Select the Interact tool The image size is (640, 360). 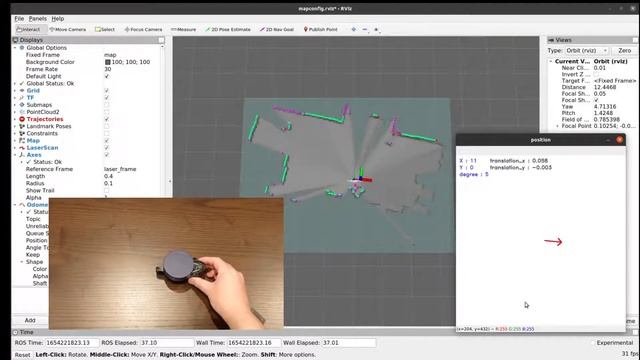(x=28, y=29)
